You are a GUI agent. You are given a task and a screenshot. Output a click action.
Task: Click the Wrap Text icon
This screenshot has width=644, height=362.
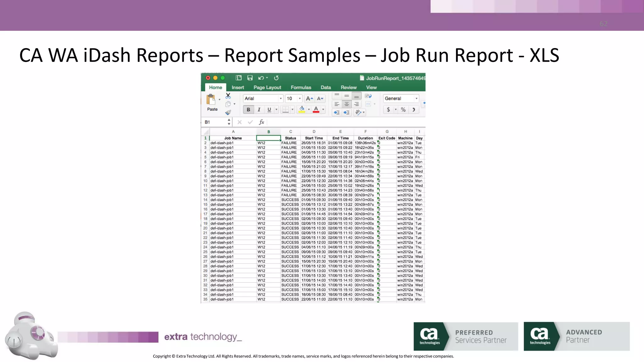[368, 96]
